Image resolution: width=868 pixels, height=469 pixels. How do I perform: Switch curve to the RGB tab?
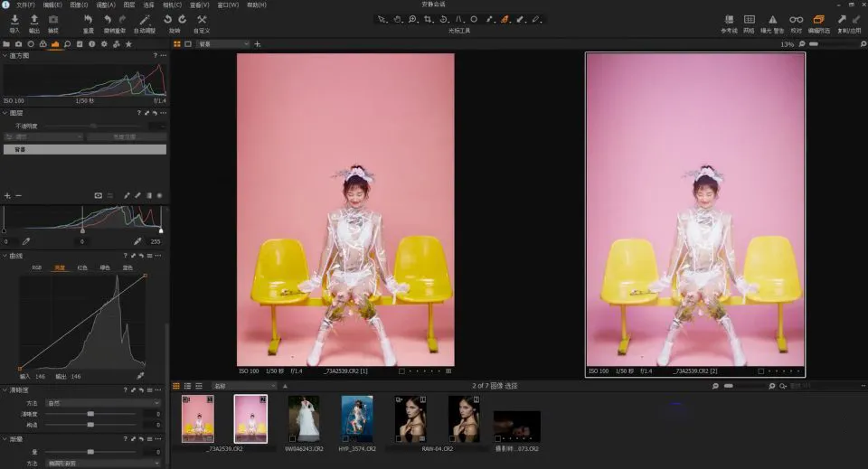[36, 267]
